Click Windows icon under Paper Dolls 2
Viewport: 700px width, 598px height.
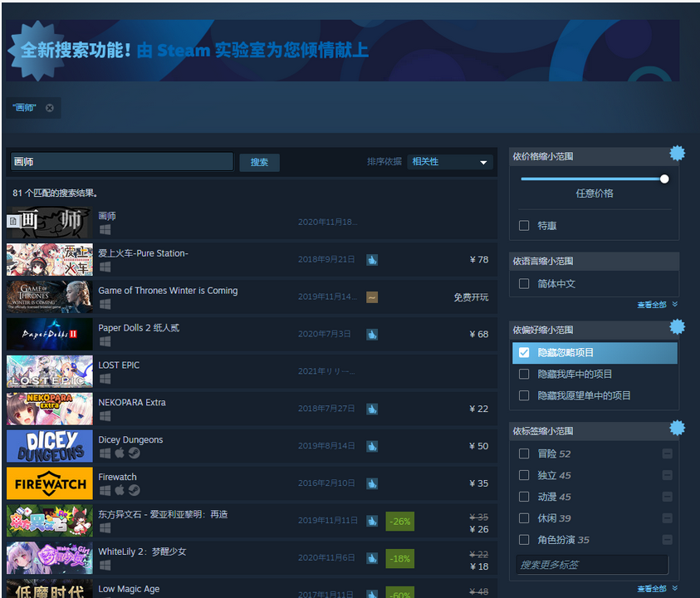pyautogui.click(x=105, y=341)
